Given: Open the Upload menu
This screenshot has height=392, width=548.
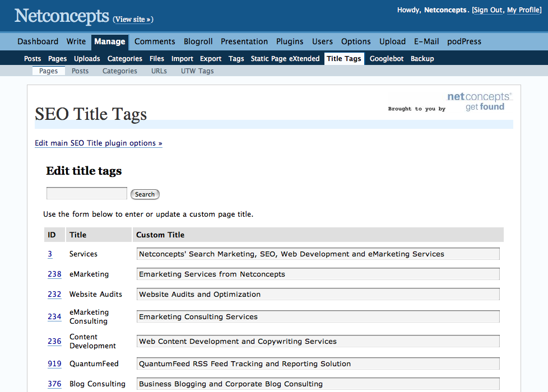Looking at the screenshot, I should pos(392,41).
